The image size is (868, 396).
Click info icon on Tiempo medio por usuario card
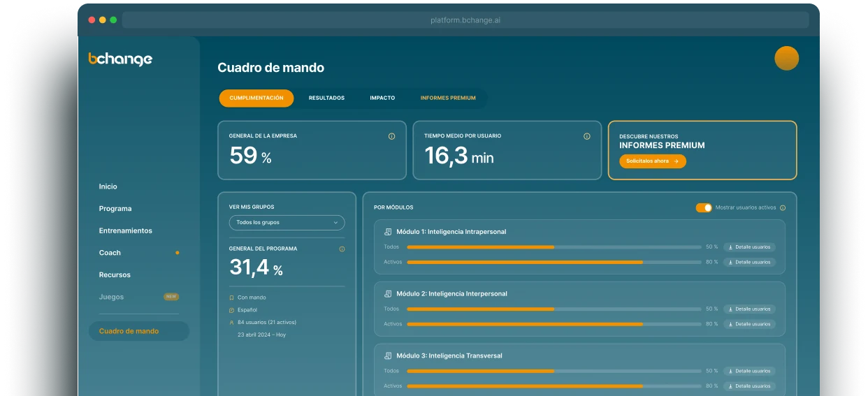point(586,136)
